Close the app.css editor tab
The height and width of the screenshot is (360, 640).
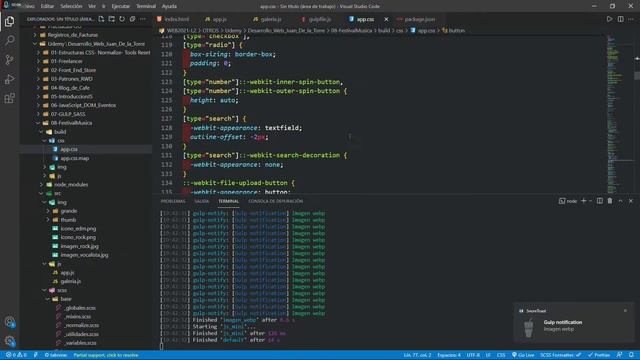(x=386, y=19)
